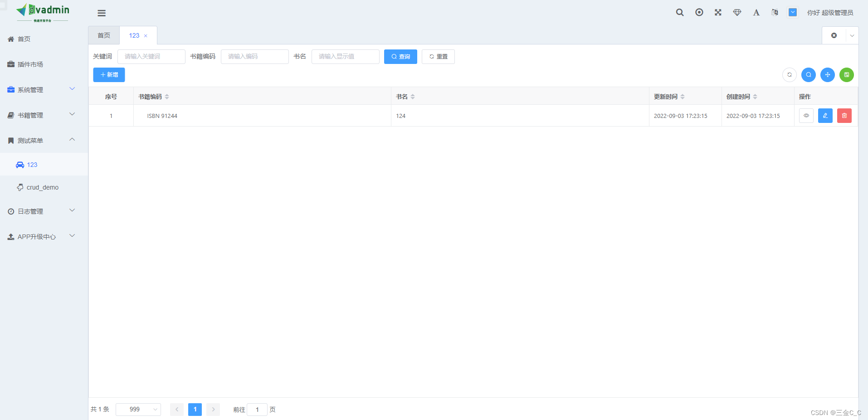868x420 pixels.
Task: Focus the 关键词 input field
Action: tap(151, 57)
